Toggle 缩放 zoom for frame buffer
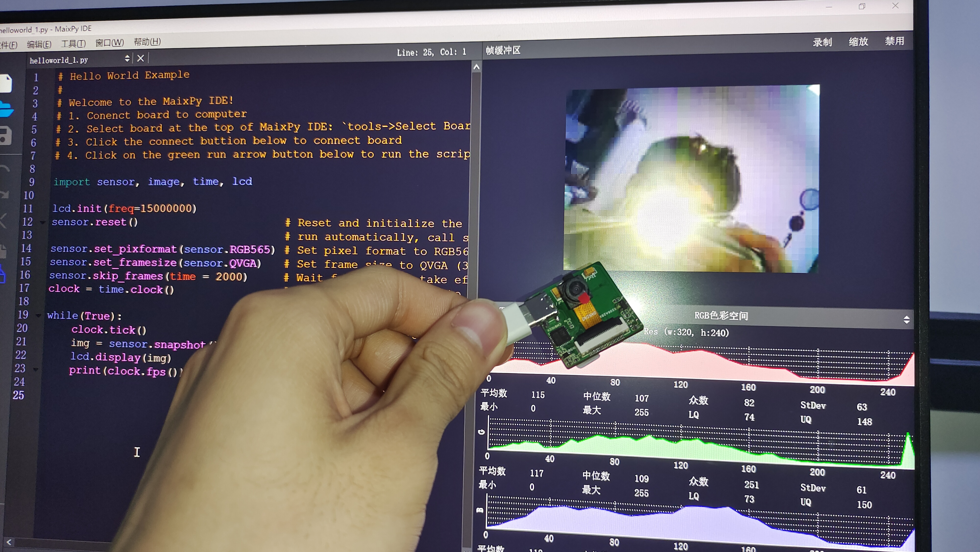The width and height of the screenshot is (980, 552). coord(858,41)
